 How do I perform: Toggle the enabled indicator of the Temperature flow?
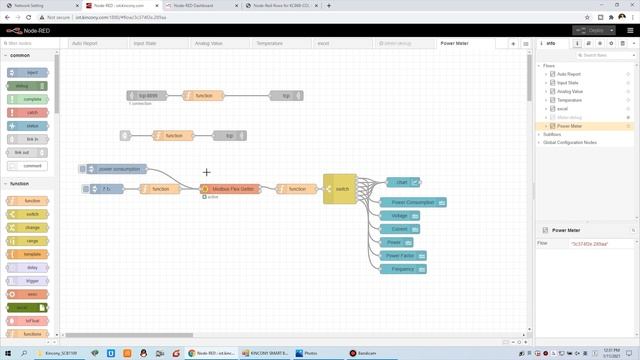pyautogui.click(x=628, y=100)
